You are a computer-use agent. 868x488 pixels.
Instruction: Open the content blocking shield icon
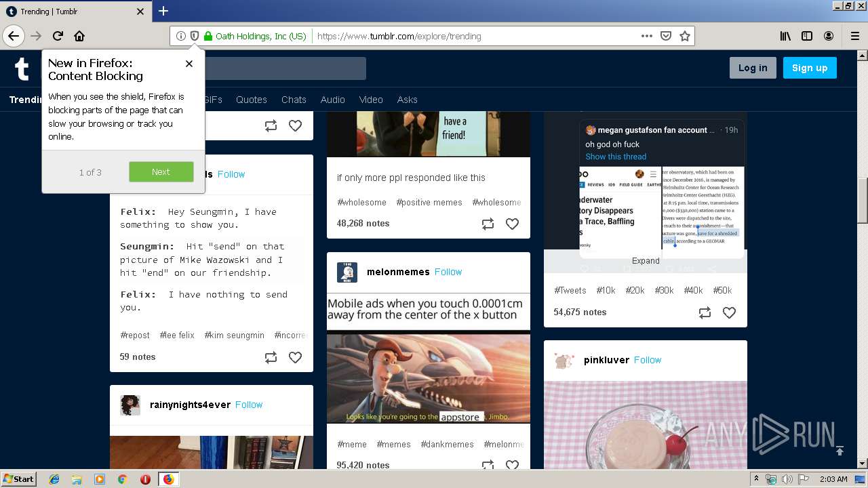coord(194,36)
